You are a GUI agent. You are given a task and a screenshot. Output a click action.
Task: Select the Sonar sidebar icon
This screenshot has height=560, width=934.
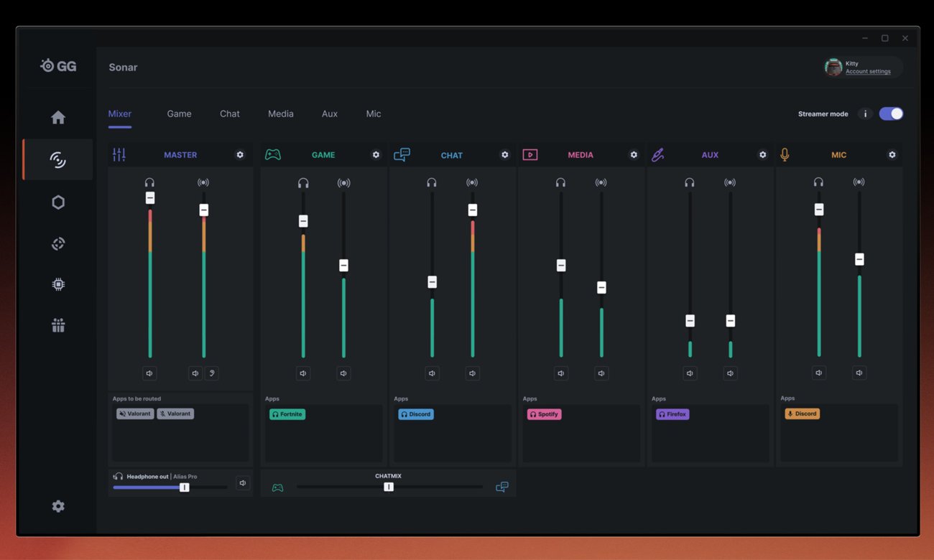click(58, 159)
